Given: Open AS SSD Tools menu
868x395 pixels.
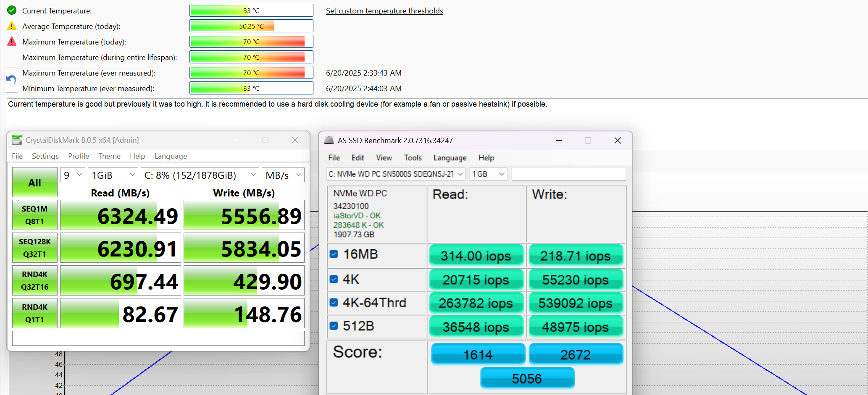Looking at the screenshot, I should click(x=413, y=158).
